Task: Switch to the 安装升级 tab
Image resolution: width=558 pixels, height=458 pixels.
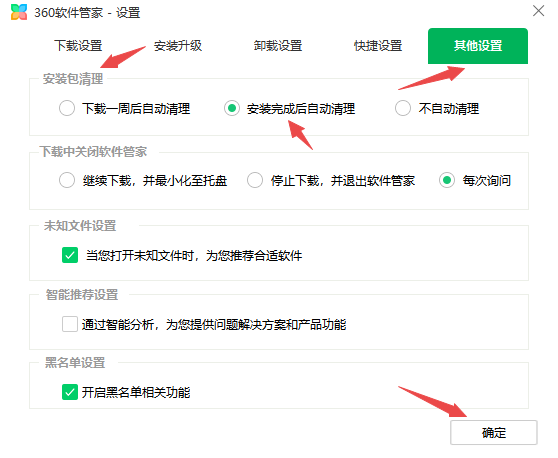Action: tap(178, 46)
